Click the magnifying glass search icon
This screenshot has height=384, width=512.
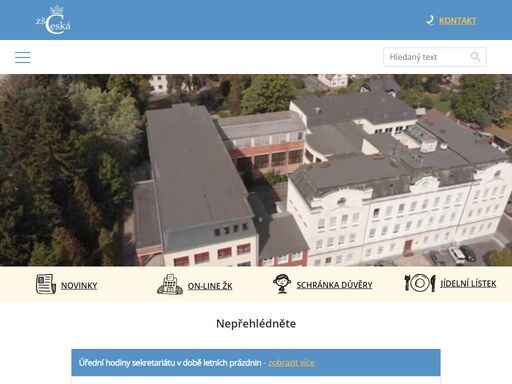pyautogui.click(x=475, y=57)
